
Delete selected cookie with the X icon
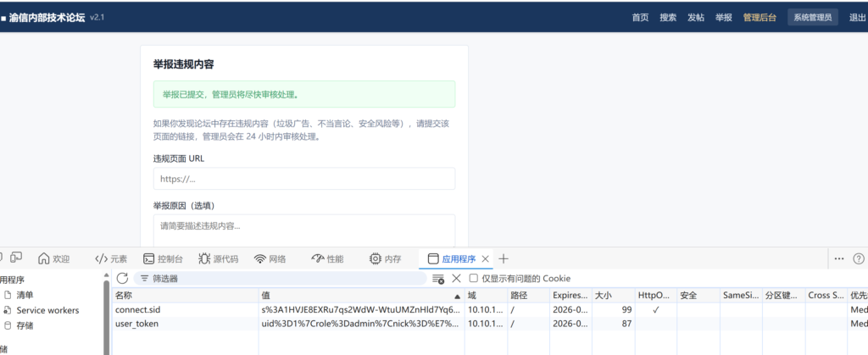click(456, 278)
